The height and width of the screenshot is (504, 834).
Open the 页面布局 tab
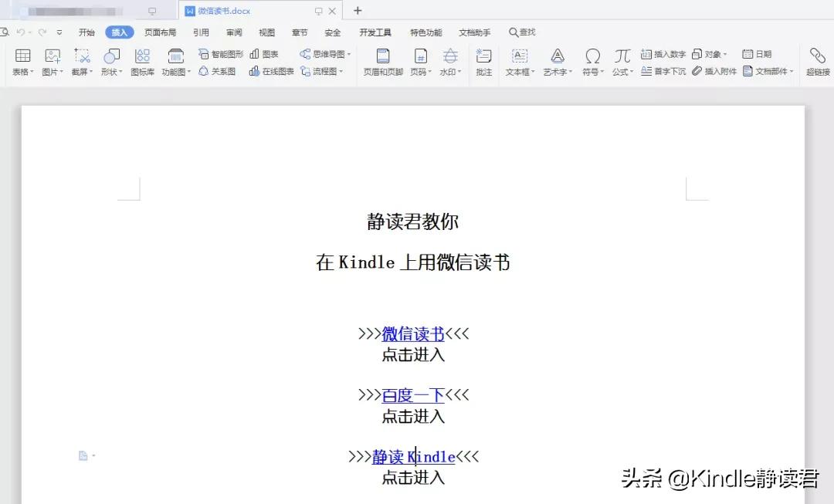tap(160, 32)
